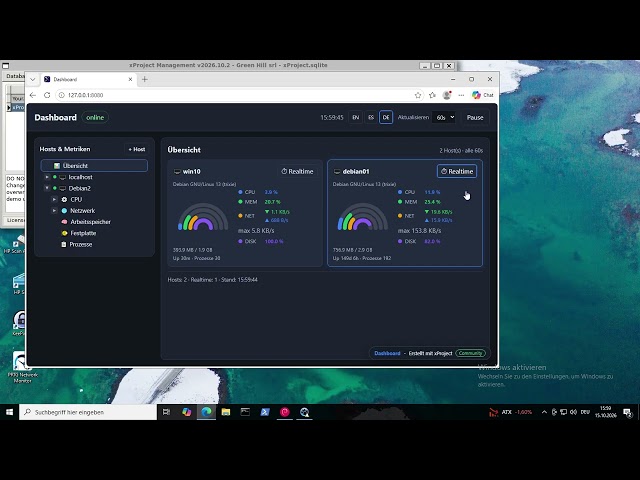Open a new browser tab
This screenshot has height=480, width=640.
(x=144, y=79)
